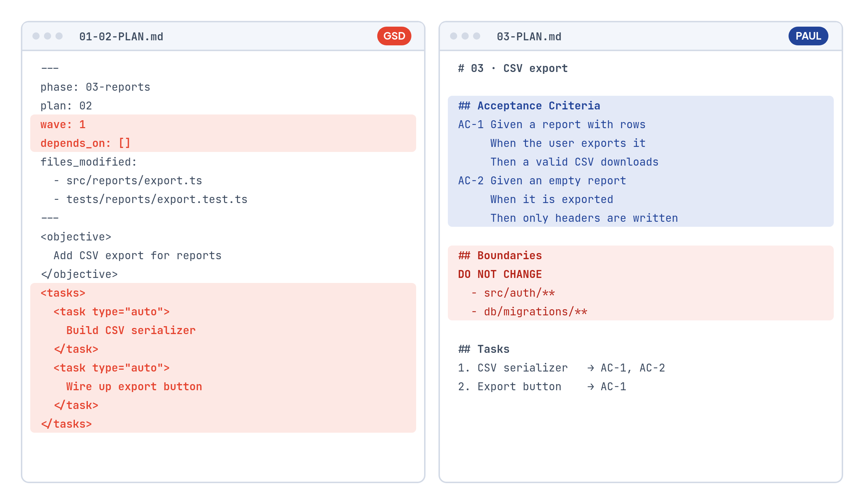Click the 'db/migrations/**' boundary entry
Screen dimensions: 864x504
click(x=536, y=312)
